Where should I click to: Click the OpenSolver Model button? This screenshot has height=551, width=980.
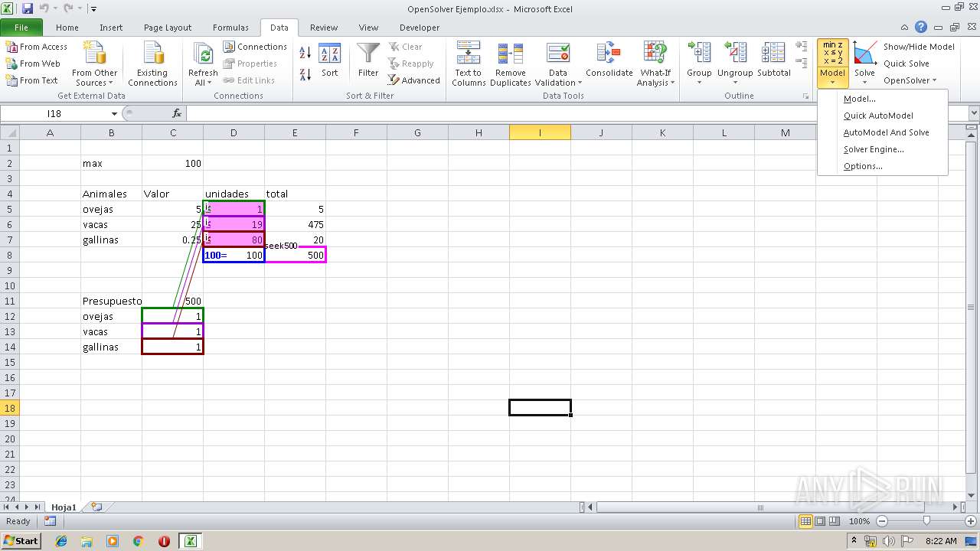pyautogui.click(x=832, y=63)
